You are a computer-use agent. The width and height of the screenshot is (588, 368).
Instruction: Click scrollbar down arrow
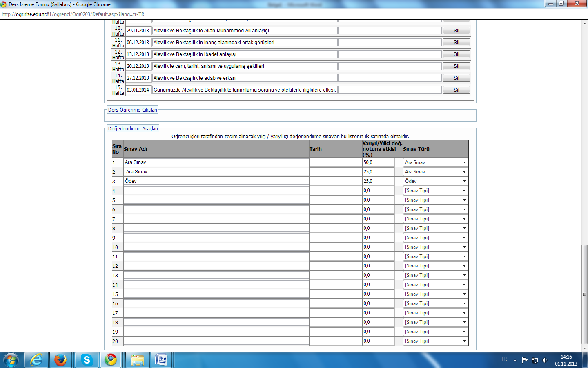[x=585, y=348]
